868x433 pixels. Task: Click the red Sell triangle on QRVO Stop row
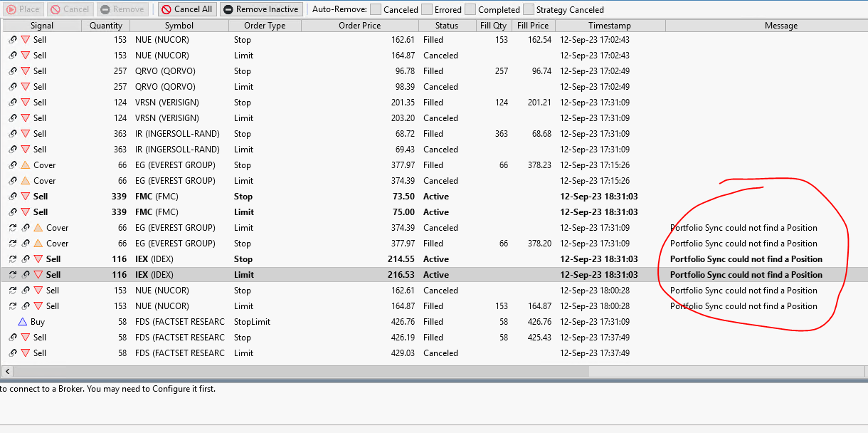tap(26, 71)
